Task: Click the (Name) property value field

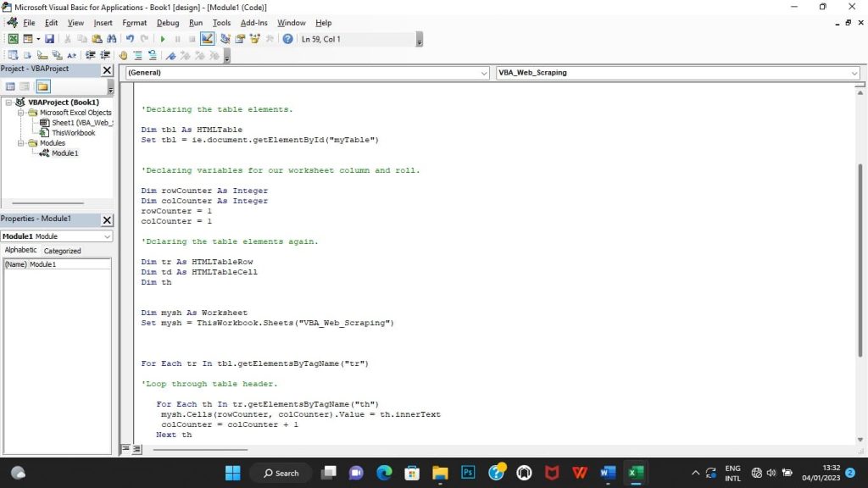Action: click(x=70, y=264)
